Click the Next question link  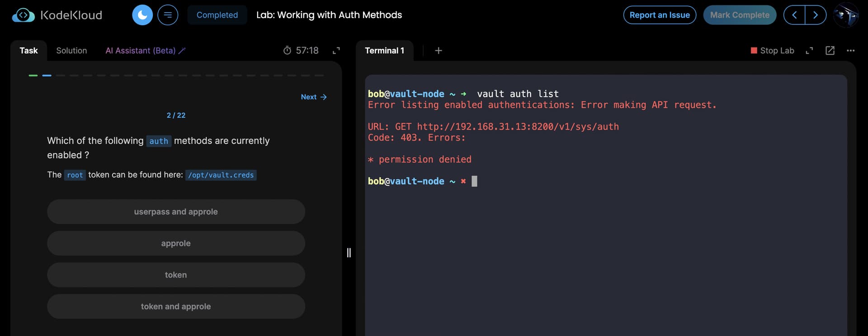pos(314,97)
